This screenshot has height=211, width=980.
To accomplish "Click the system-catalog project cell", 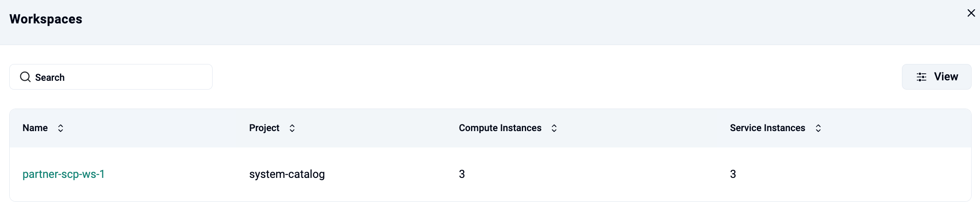I will coord(287,174).
